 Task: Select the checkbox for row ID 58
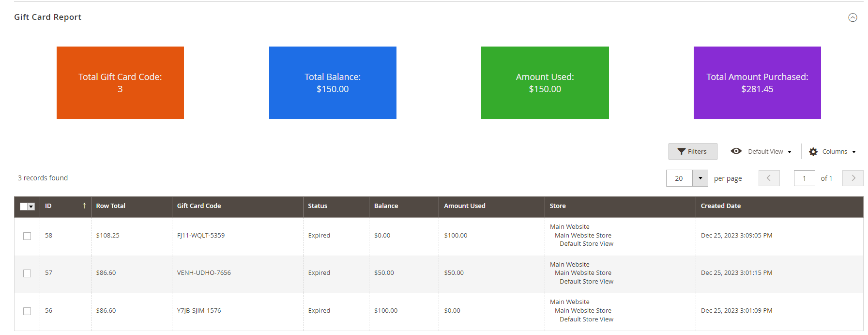click(x=27, y=236)
